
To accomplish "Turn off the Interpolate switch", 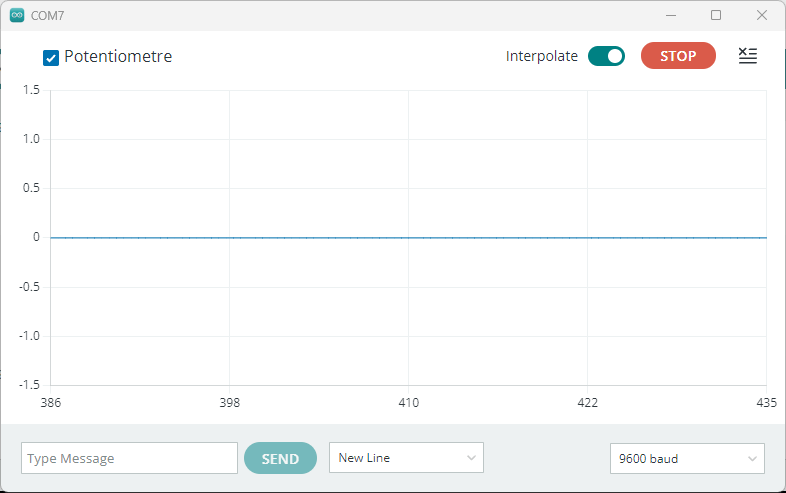I will click(606, 56).
